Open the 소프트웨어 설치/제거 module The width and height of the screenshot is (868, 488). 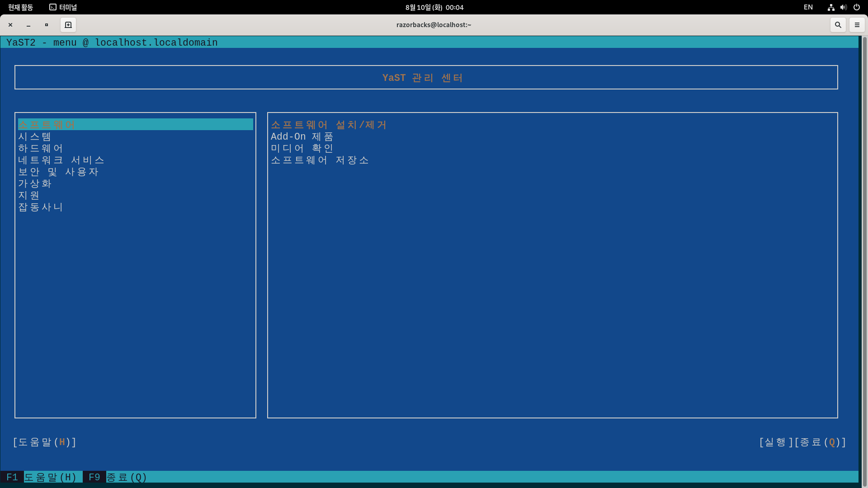329,125
